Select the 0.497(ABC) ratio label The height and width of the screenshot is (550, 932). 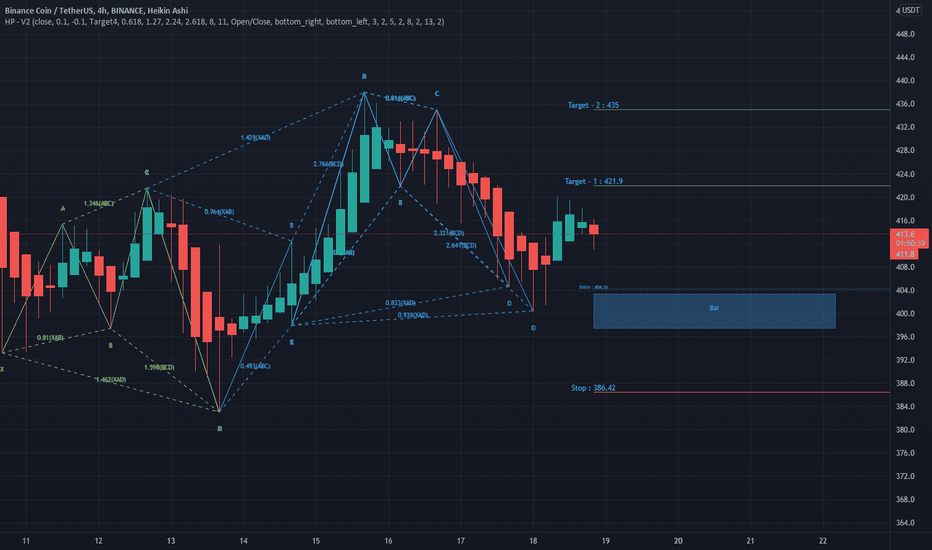[x=255, y=366]
